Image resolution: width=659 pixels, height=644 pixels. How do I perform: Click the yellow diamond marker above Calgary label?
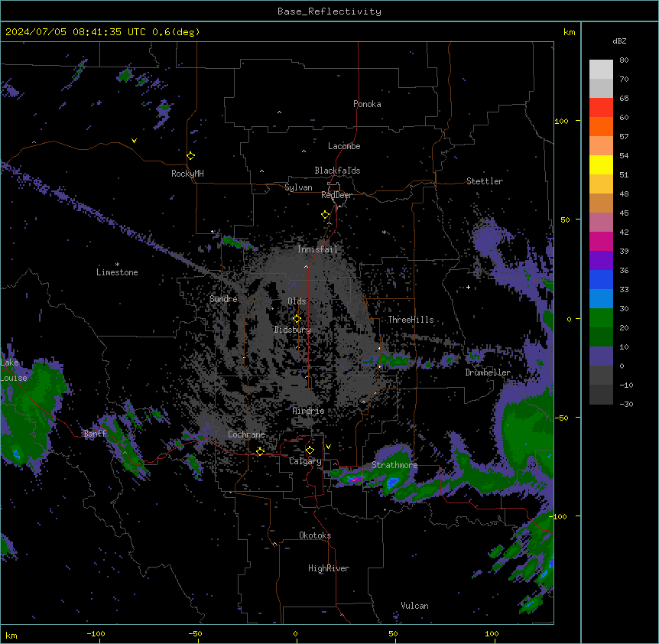pos(310,450)
